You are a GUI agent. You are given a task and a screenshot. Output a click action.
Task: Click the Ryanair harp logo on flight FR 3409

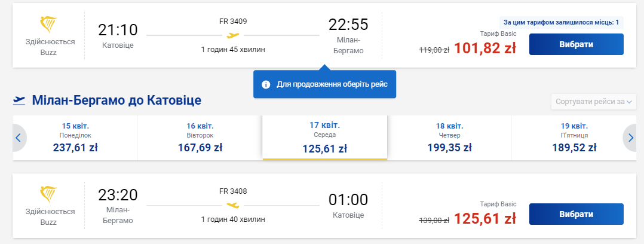pyautogui.click(x=48, y=25)
